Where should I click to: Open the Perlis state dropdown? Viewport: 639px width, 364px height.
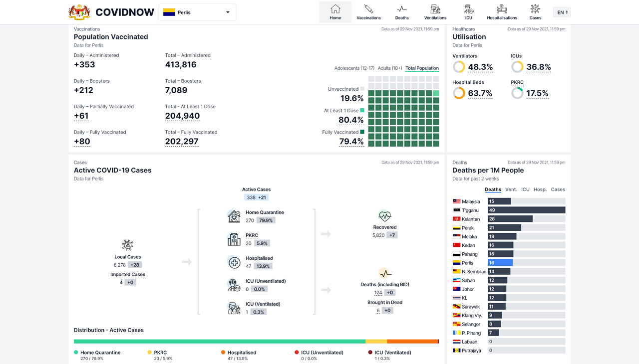pyautogui.click(x=198, y=12)
